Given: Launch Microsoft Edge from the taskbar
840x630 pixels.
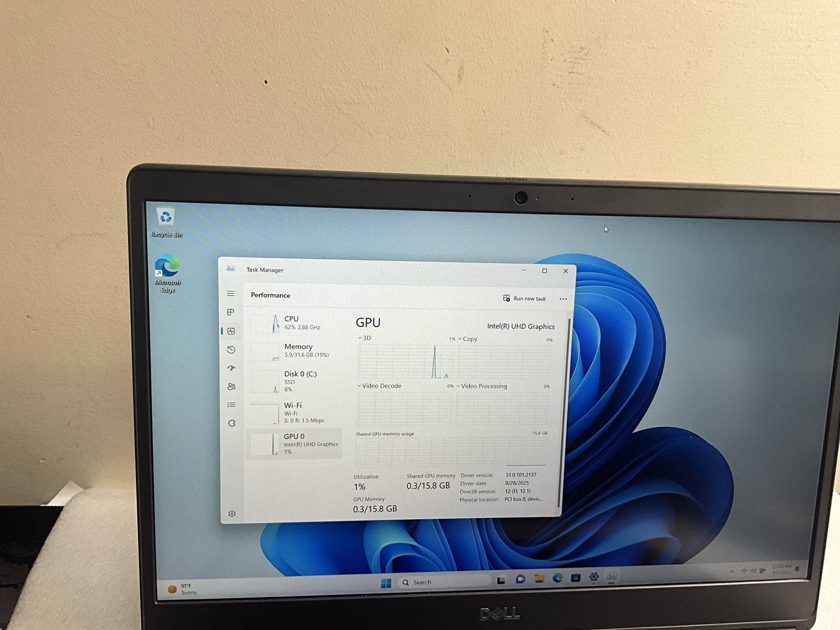Looking at the screenshot, I should [558, 578].
